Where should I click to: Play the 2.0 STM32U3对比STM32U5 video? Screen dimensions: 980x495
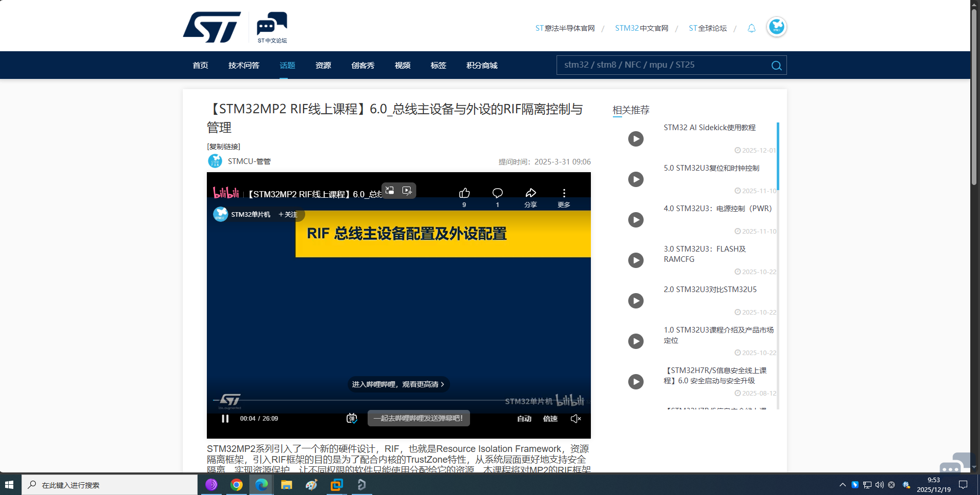(x=636, y=301)
